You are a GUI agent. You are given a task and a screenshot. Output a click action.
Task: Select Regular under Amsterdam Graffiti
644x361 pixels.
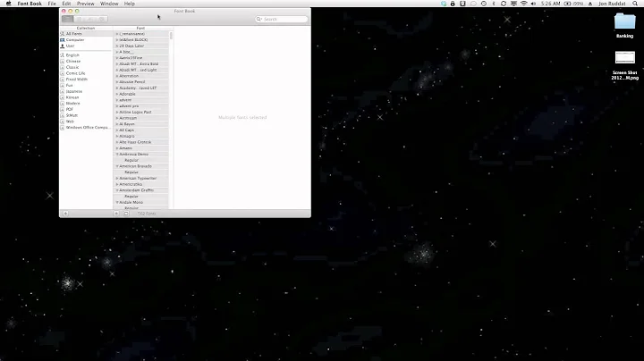(141, 197)
